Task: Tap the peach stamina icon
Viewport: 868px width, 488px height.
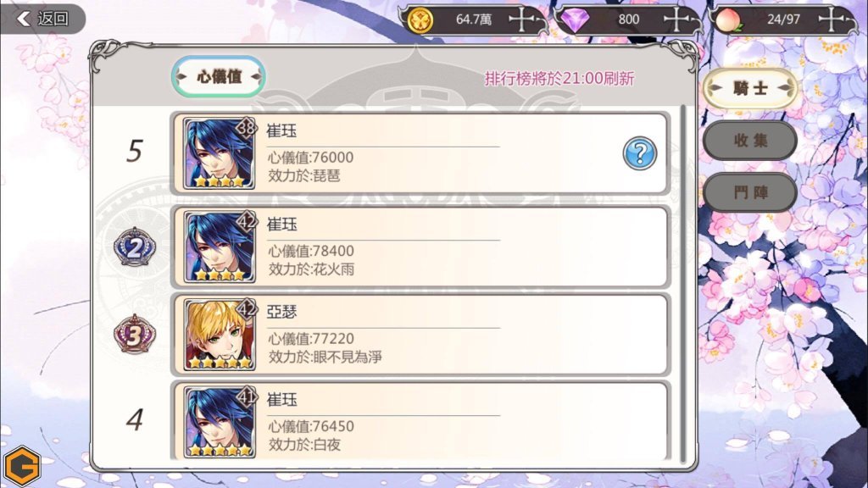Action: pyautogui.click(x=727, y=21)
